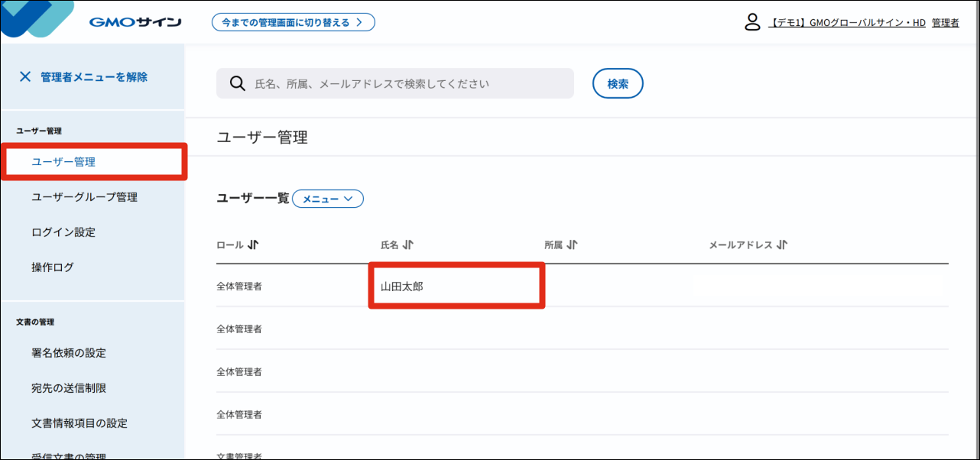Click the X icon beside 管理者メニューを解除
The height and width of the screenshot is (460, 980).
[25, 76]
